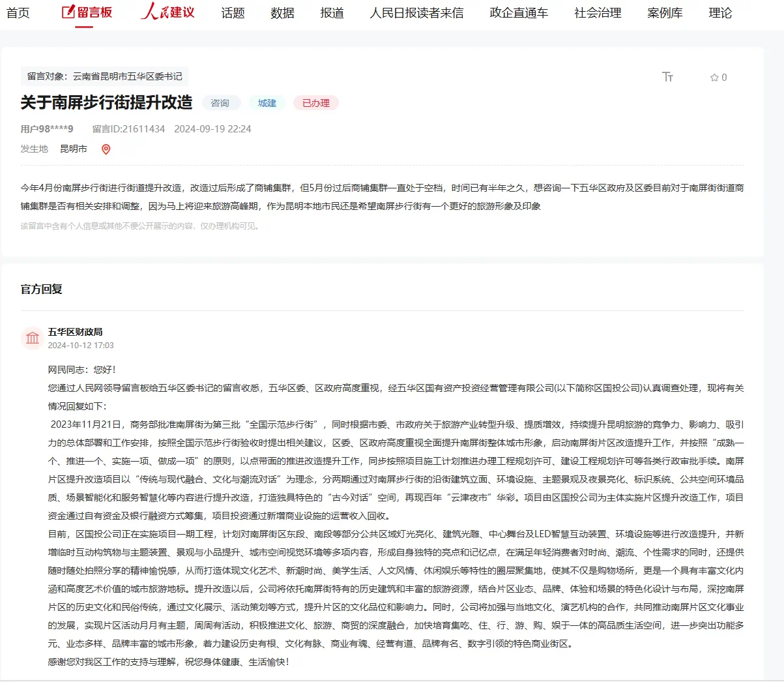This screenshot has width=784, height=682.
Task: Open the 社会治理 menu item
Action: pyautogui.click(x=598, y=13)
